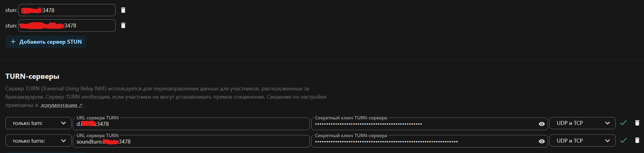Focus the second stun: address field

click(67, 25)
